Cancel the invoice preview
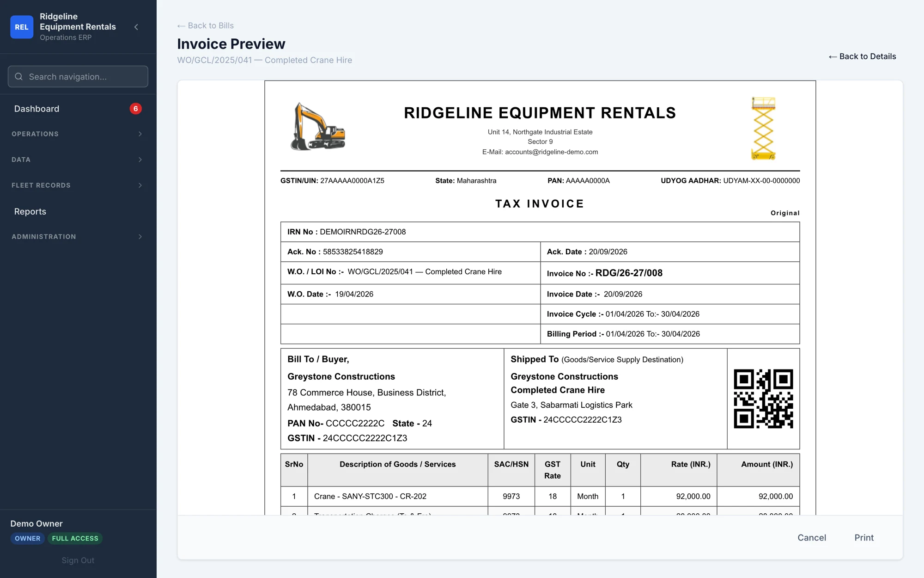The width and height of the screenshot is (924, 578). [x=812, y=538]
